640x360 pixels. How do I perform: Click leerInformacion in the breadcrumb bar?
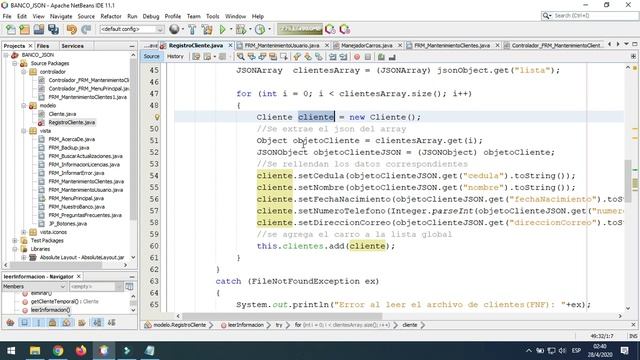[245, 325]
